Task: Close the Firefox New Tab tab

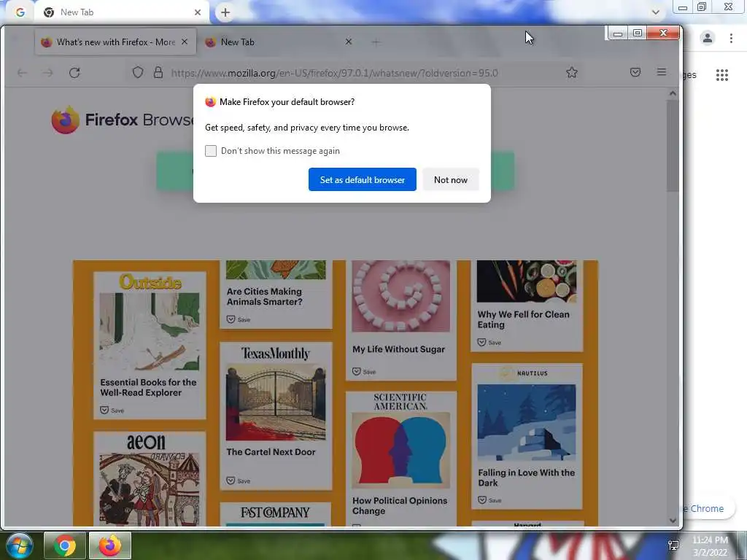Action: point(349,42)
